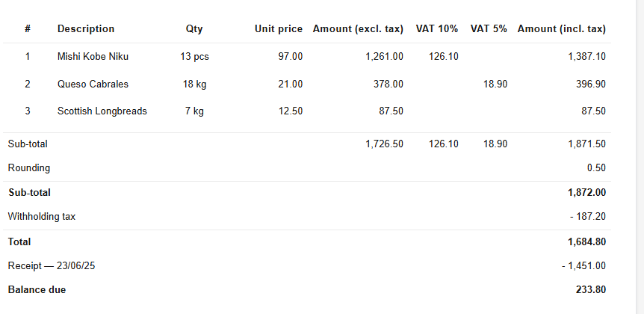This screenshot has height=314, width=644.
Task: Click the Description column header
Action: point(86,29)
